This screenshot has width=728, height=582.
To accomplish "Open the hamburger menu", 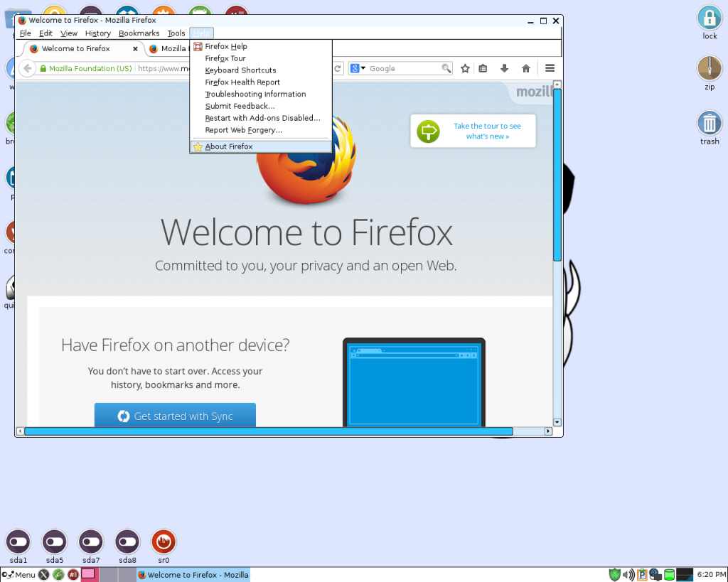I will coord(550,69).
